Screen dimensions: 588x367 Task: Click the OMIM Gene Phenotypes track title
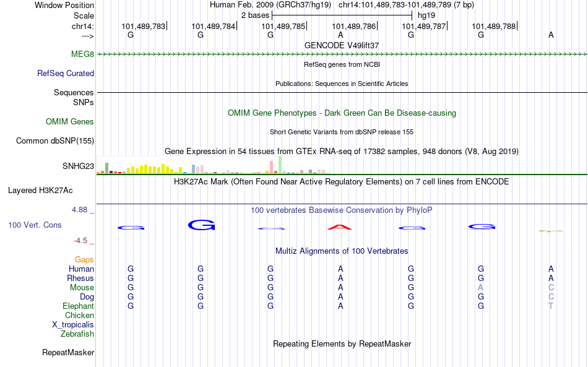coord(342,113)
